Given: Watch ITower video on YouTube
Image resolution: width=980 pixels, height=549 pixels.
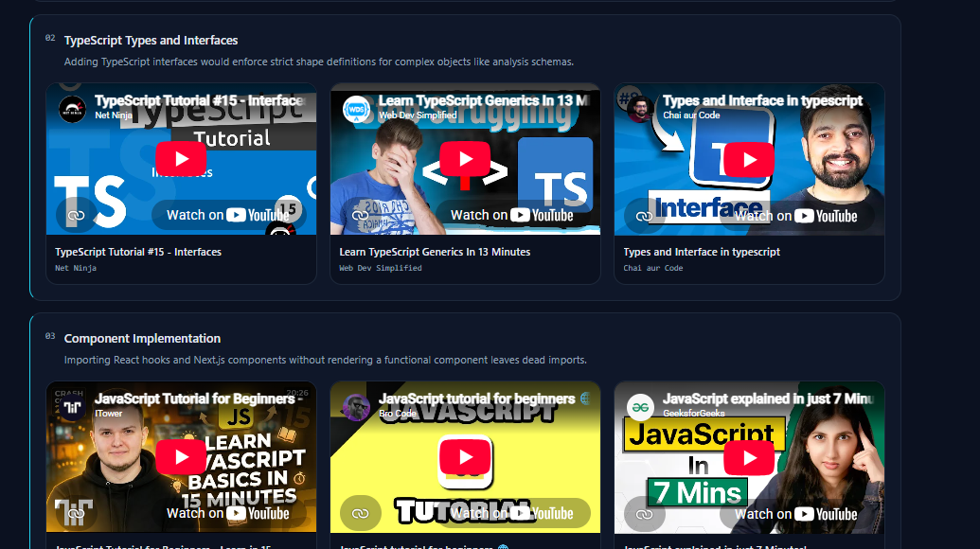Looking at the screenshot, I should 229,514.
